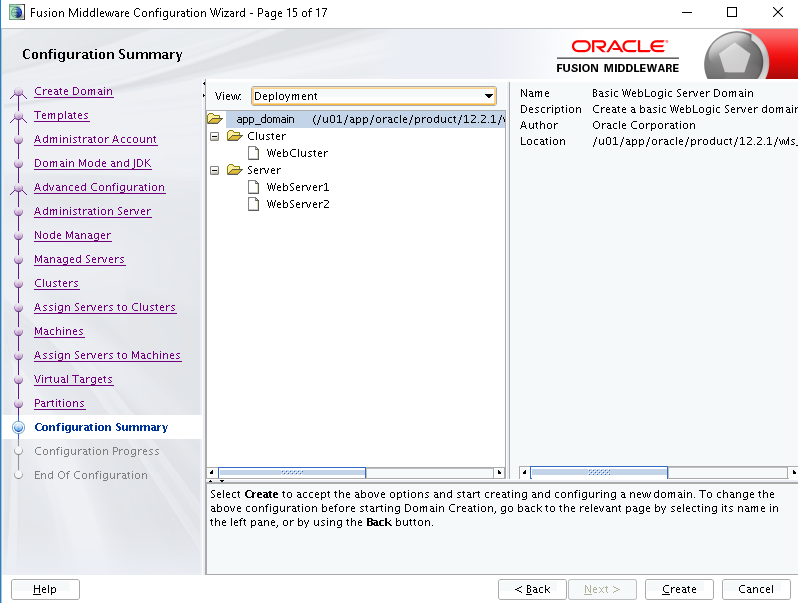This screenshot has width=798, height=603.
Task: Go to the Templates step
Action: 62,115
